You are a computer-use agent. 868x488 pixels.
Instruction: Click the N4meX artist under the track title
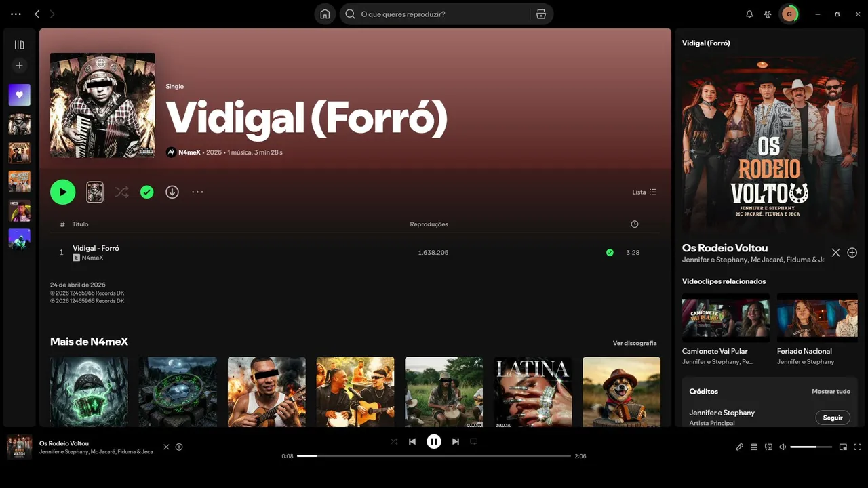(92, 258)
